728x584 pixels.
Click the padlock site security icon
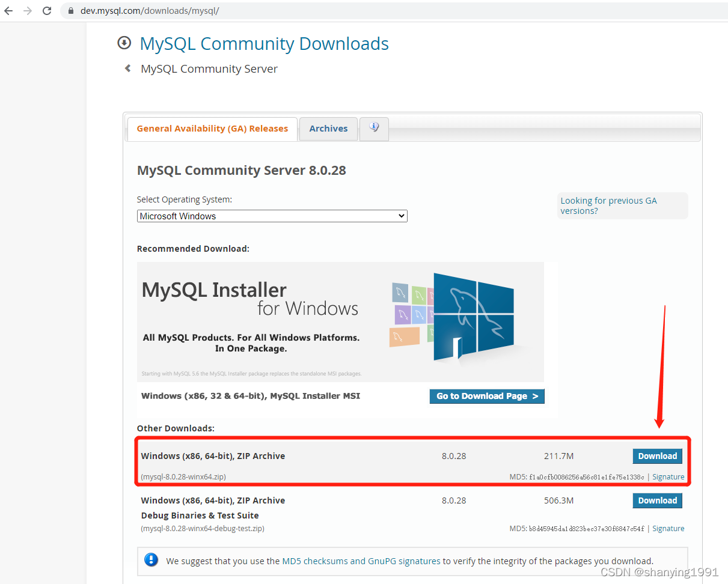[x=72, y=11]
